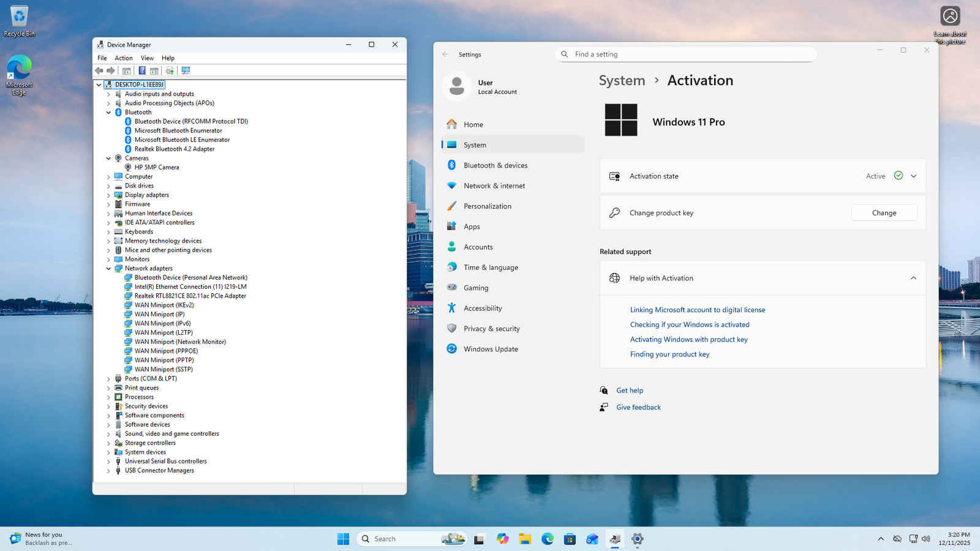Open the Finding your product key link
980x551 pixels.
click(669, 354)
